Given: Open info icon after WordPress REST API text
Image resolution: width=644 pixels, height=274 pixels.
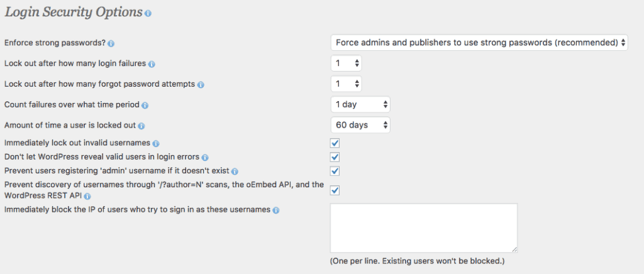Looking at the screenshot, I should click(x=87, y=197).
